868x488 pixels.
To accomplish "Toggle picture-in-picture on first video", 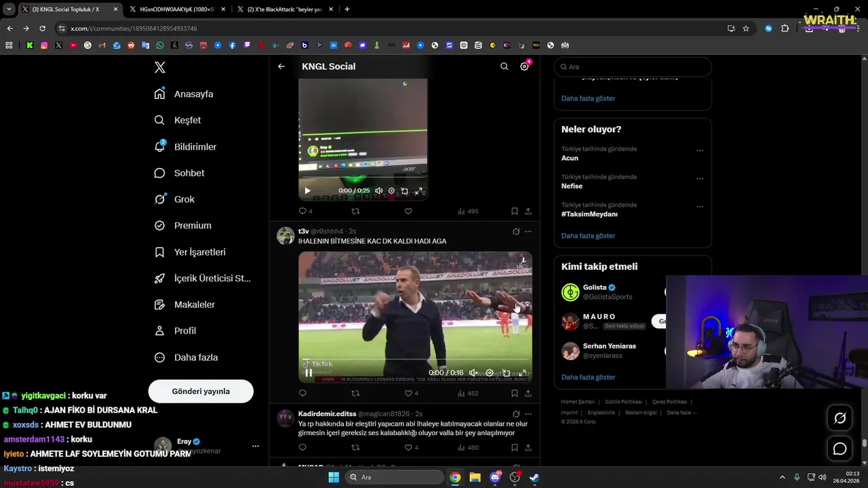I will [405, 191].
